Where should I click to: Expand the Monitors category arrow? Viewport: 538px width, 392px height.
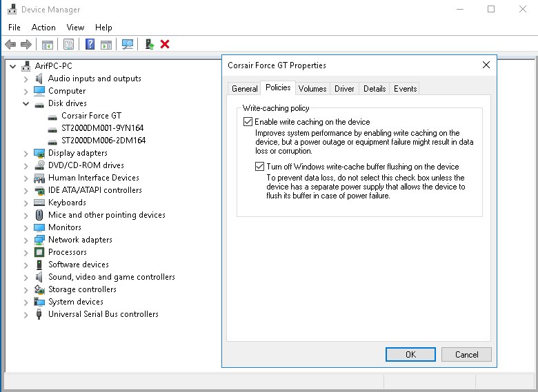click(x=26, y=228)
